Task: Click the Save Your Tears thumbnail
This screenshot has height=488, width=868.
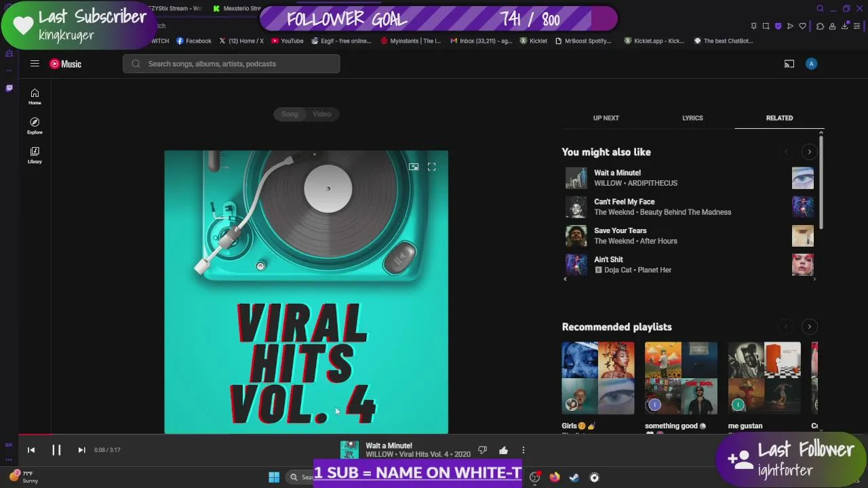Action: [576, 236]
